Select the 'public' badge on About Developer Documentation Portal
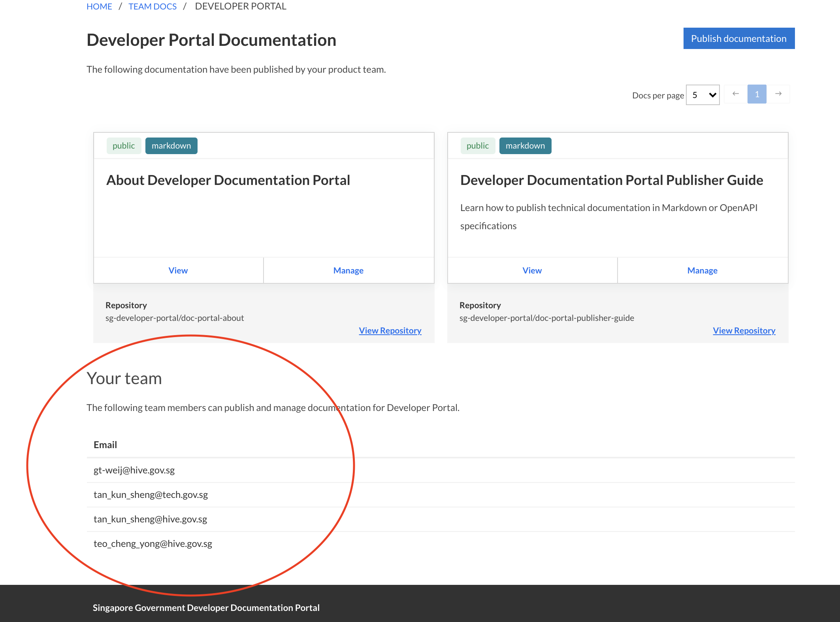The image size is (840, 622). tap(124, 145)
